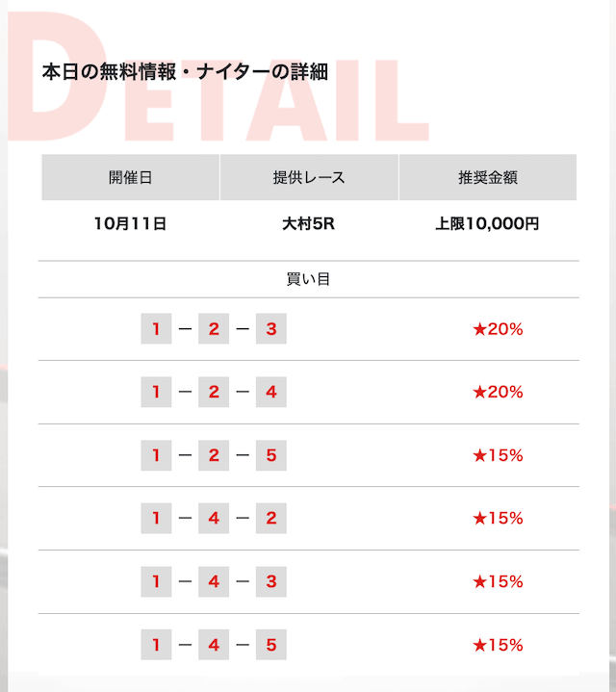The image size is (616, 692).
Task: Click ★20% beside the 1-2-4 bet
Action: pos(498,392)
